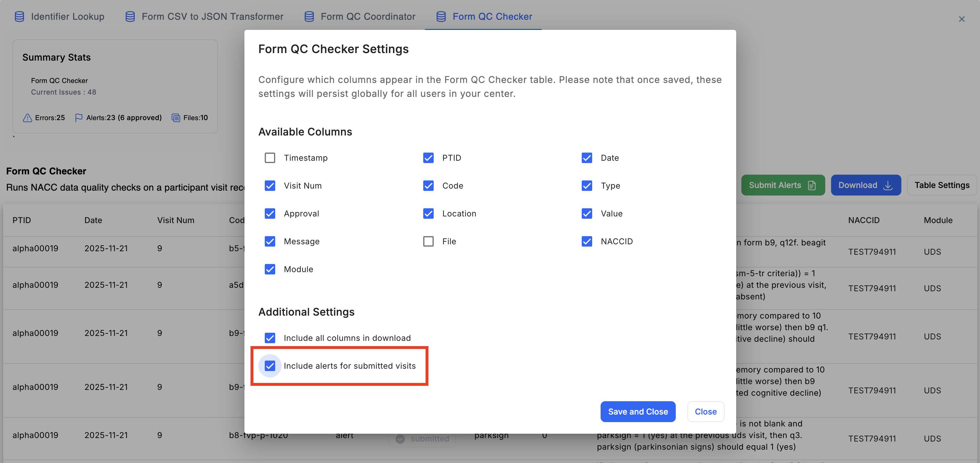The height and width of the screenshot is (463, 980).
Task: Click the Download button
Action: [866, 185]
